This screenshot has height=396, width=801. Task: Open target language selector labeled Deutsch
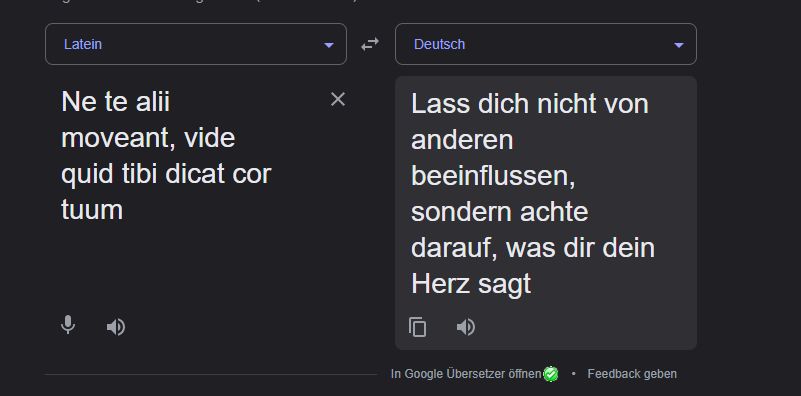coord(546,44)
